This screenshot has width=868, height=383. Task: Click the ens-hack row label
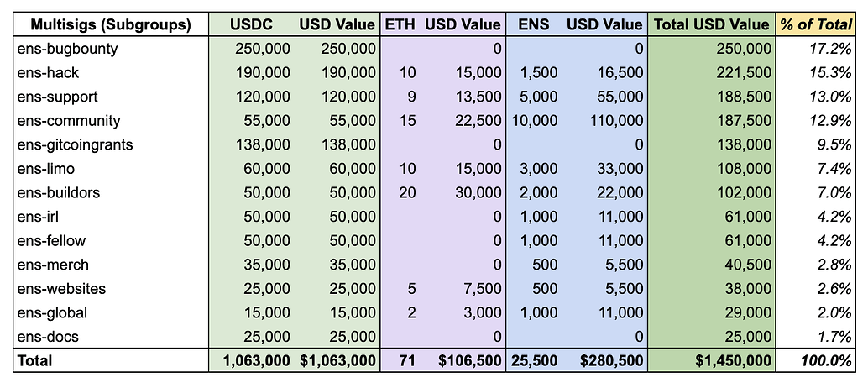50,73
